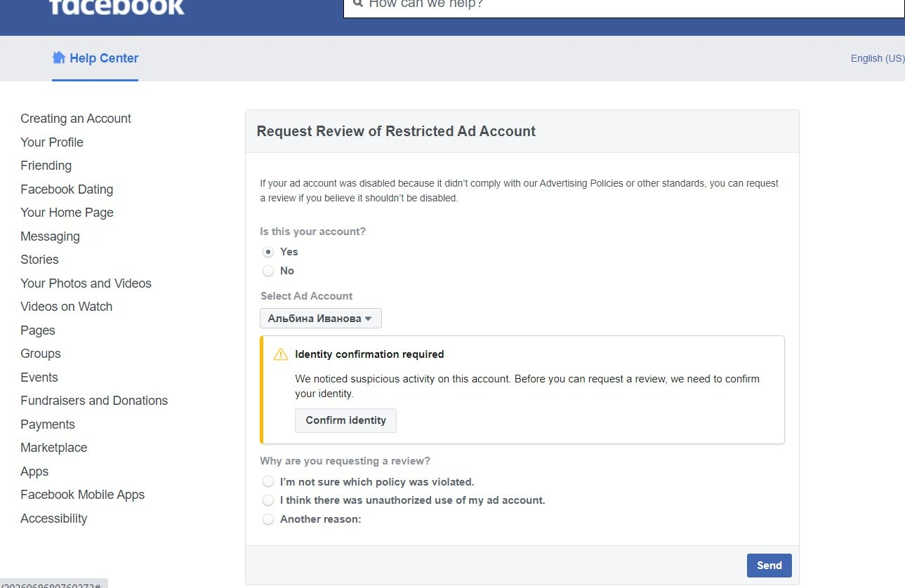The height and width of the screenshot is (588, 905).
Task: Go to the Events help topic
Action: [x=39, y=377]
